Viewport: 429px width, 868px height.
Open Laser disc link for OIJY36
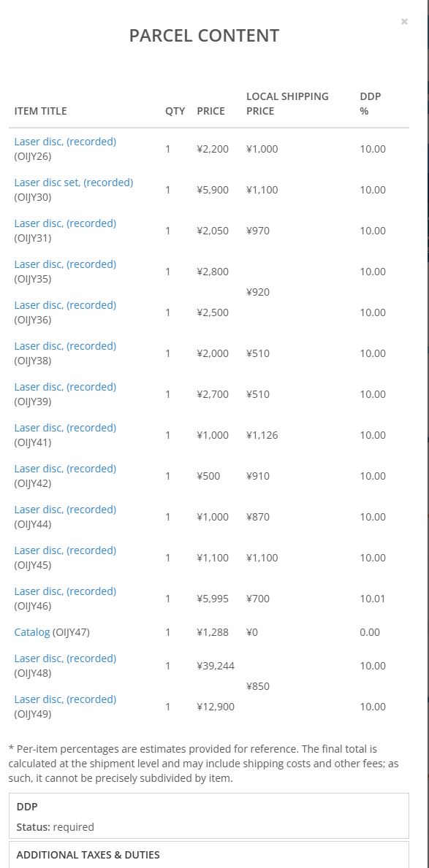tap(65, 306)
